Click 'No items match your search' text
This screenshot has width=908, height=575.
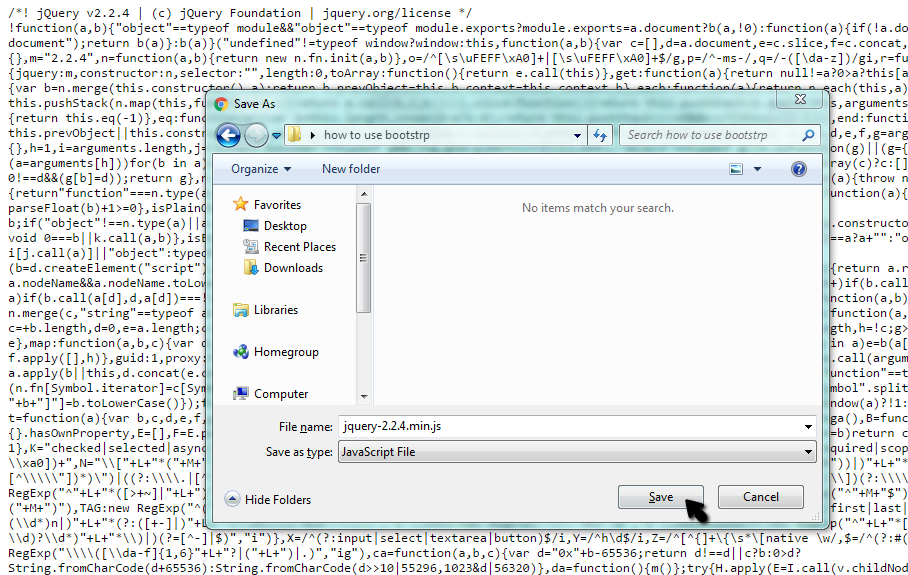click(598, 208)
